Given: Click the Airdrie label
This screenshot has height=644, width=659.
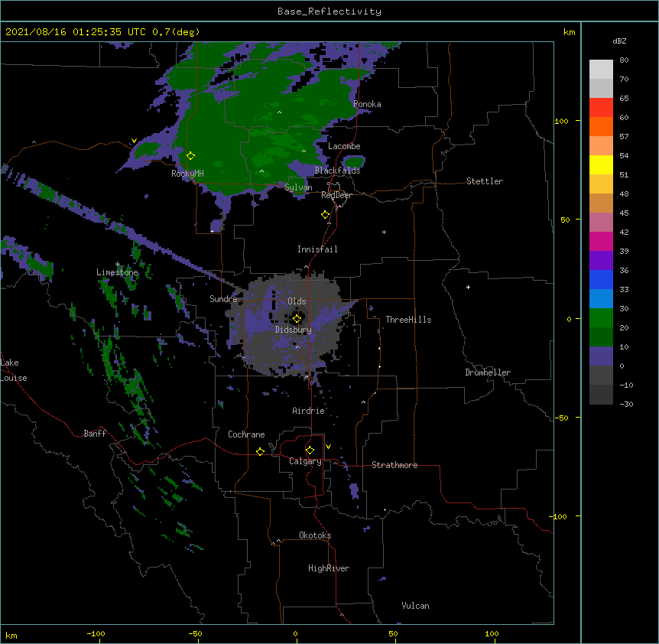Looking at the screenshot, I should click(x=309, y=411).
